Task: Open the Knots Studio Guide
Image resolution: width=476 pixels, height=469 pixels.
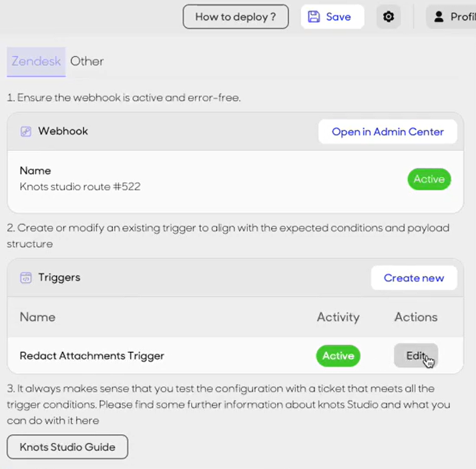Action: (x=67, y=447)
